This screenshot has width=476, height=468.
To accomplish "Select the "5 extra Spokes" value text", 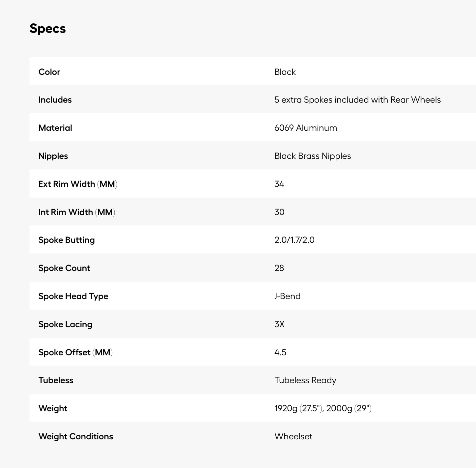I will (x=357, y=100).
